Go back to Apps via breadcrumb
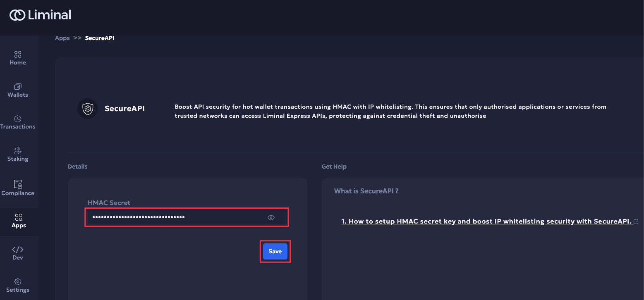644x300 pixels. [62, 38]
